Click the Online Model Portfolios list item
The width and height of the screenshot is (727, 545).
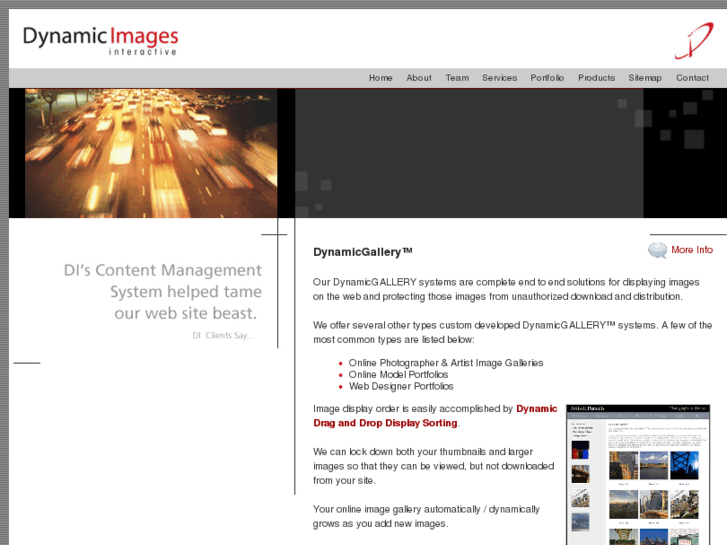coord(398,374)
